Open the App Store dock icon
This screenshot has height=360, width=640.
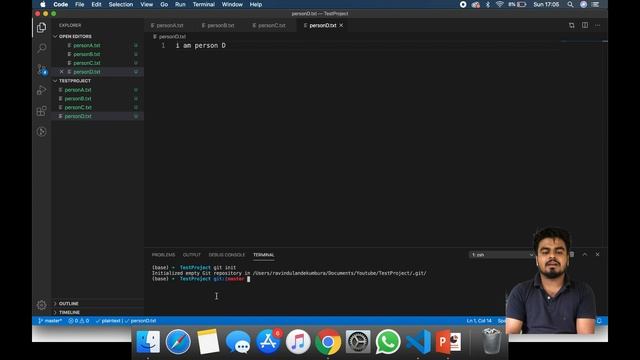click(268, 342)
